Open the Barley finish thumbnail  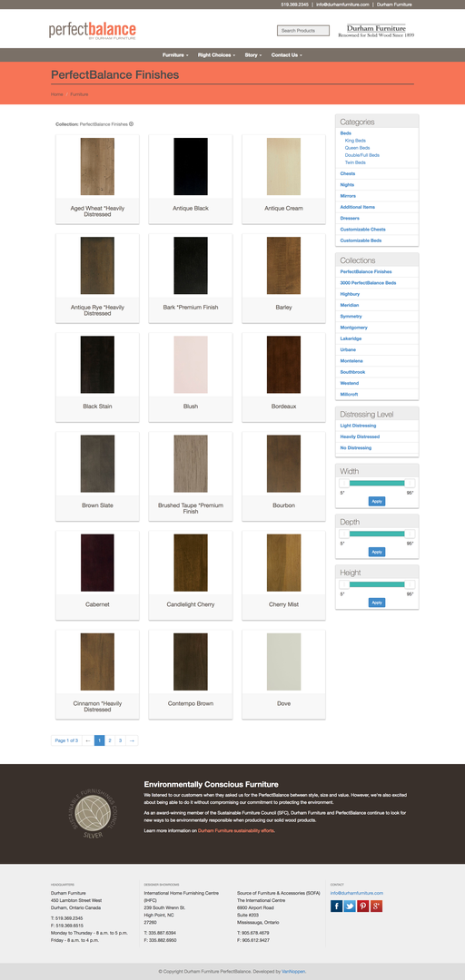click(283, 266)
